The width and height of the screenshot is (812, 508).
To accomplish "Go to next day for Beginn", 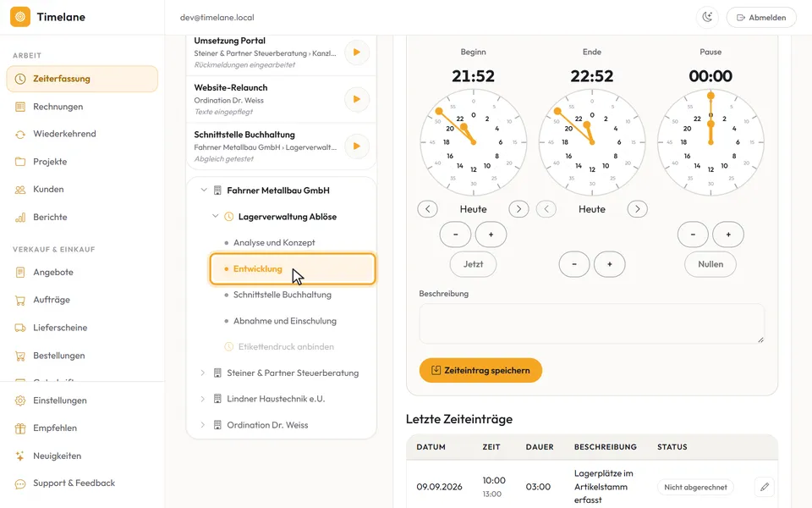I will (x=518, y=209).
